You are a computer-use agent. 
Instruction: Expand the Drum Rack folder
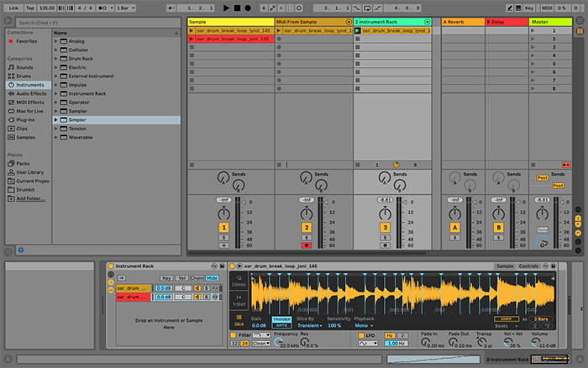pyautogui.click(x=56, y=59)
